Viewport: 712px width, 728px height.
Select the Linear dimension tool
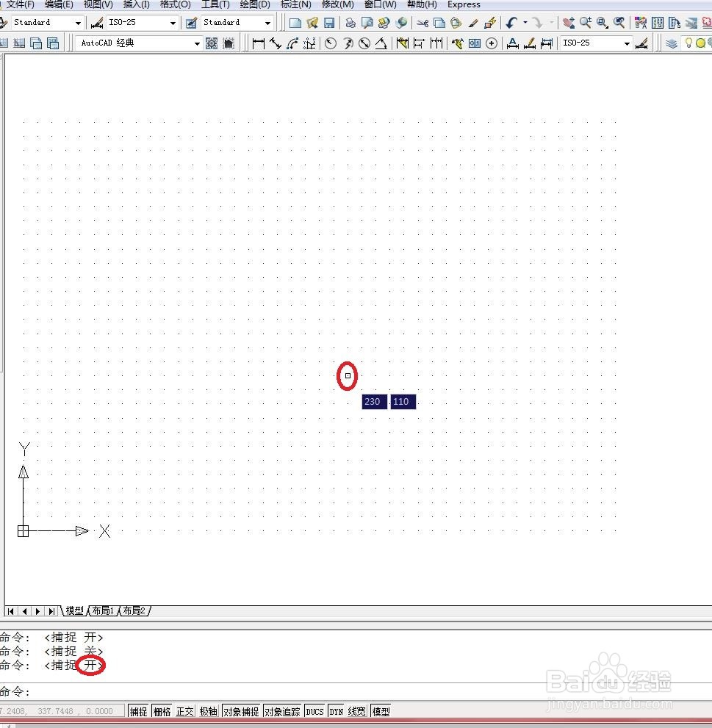258,43
